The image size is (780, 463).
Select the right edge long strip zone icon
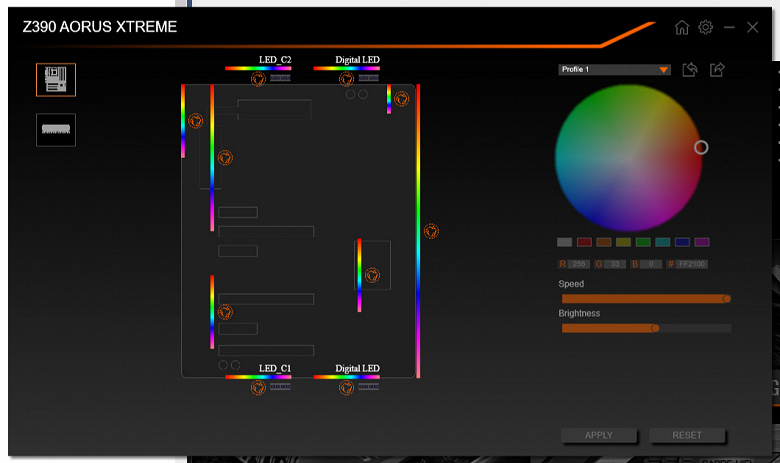pyautogui.click(x=431, y=231)
